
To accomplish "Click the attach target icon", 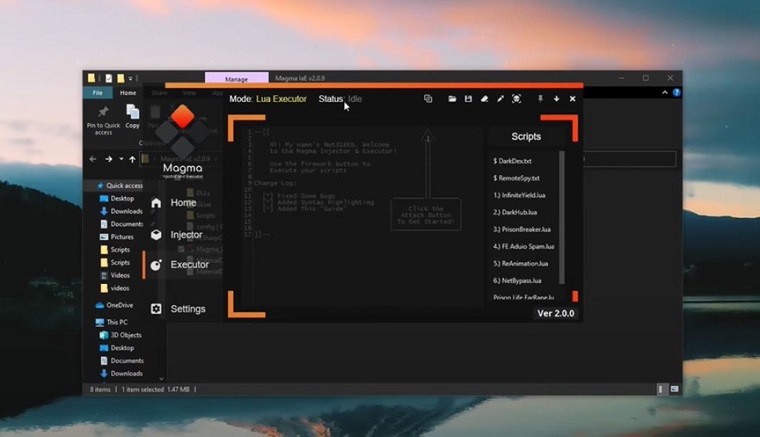I will coord(517,99).
